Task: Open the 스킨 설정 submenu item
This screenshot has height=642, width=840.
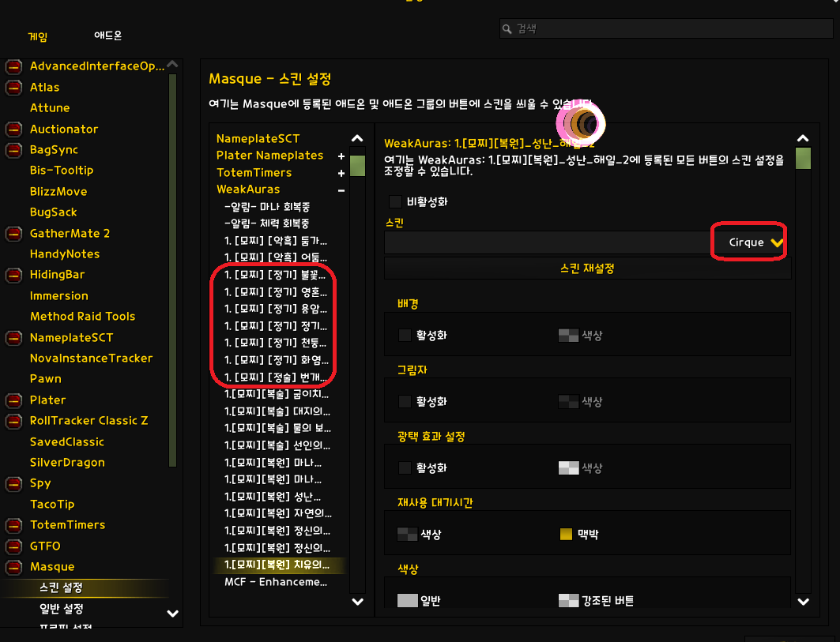Action: click(x=61, y=588)
